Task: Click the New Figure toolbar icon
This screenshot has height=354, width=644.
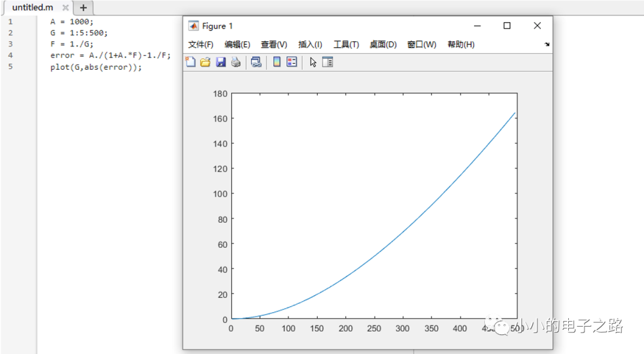Action: (x=190, y=62)
